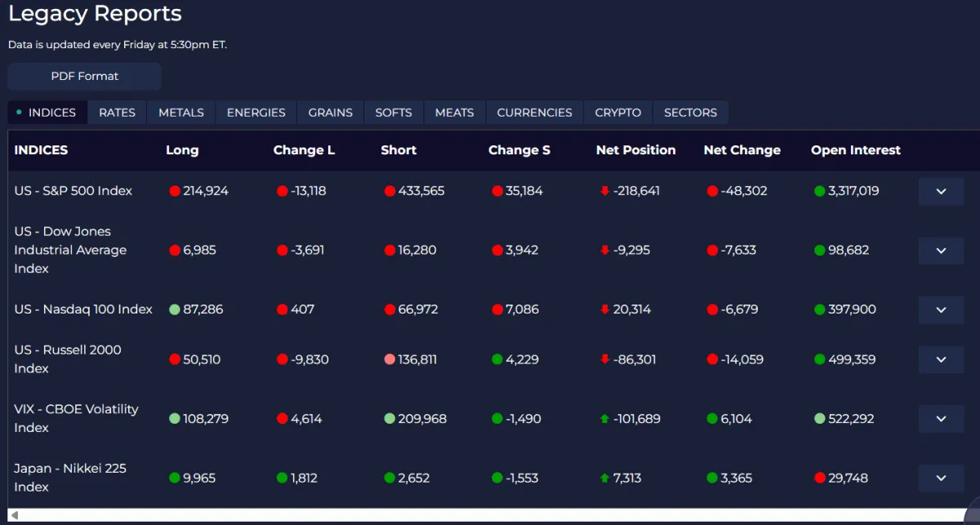Screen dimensions: 980x525
Task: Click the US - S&P 500 Index name
Action: tap(73, 191)
